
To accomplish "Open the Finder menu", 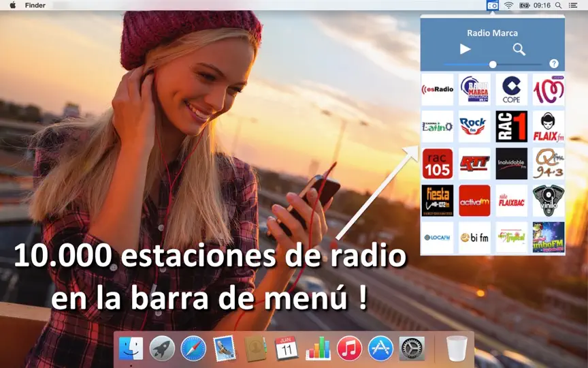I will click(x=35, y=5).
